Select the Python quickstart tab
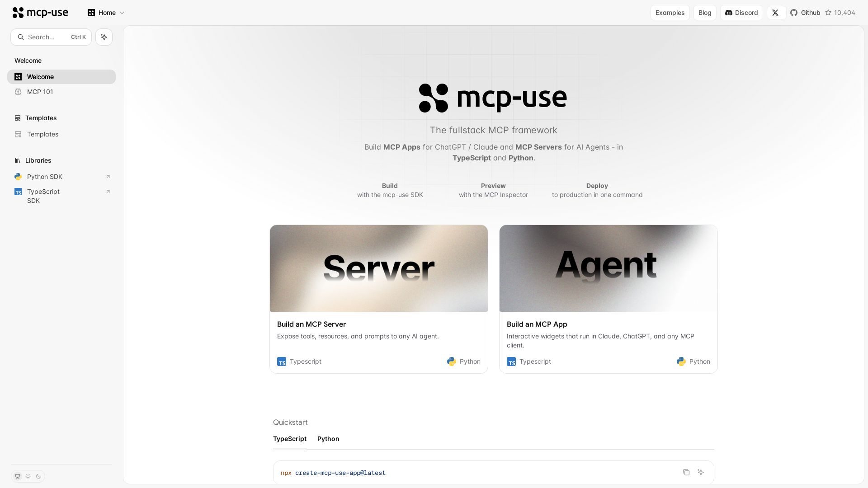This screenshot has width=868, height=488. (x=328, y=439)
